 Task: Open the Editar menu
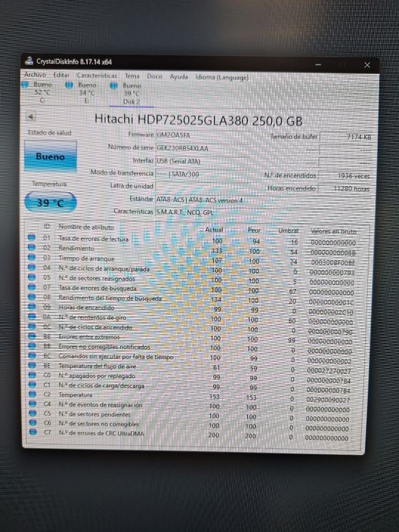pyautogui.click(x=61, y=75)
